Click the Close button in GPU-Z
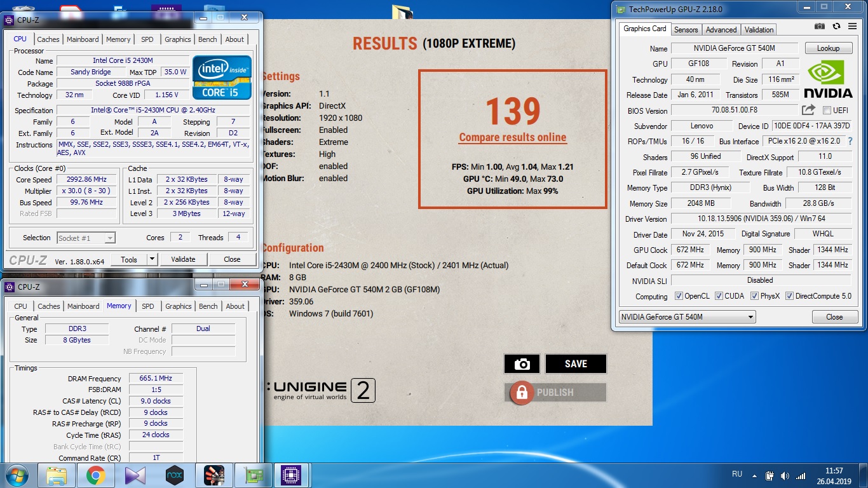This screenshot has width=868, height=488. (x=834, y=317)
